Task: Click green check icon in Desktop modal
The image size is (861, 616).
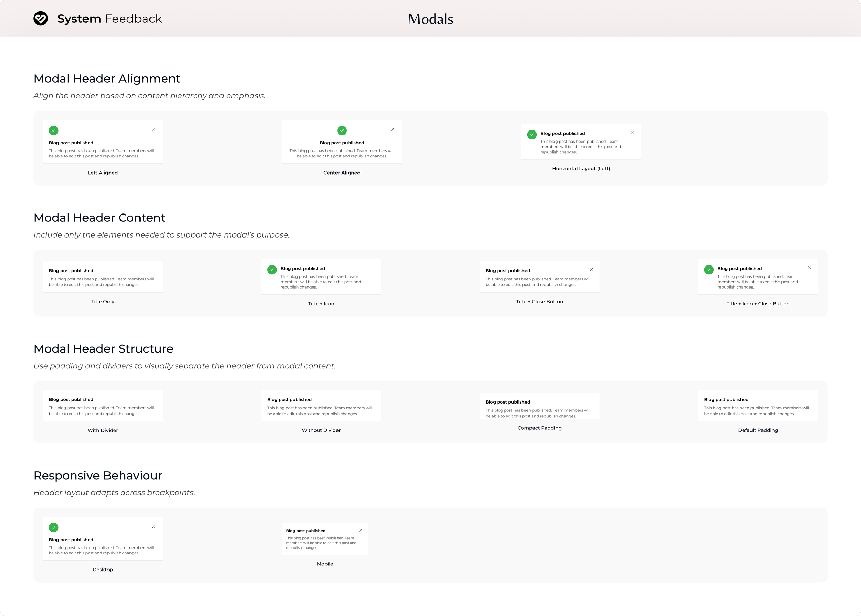Action: (x=53, y=527)
